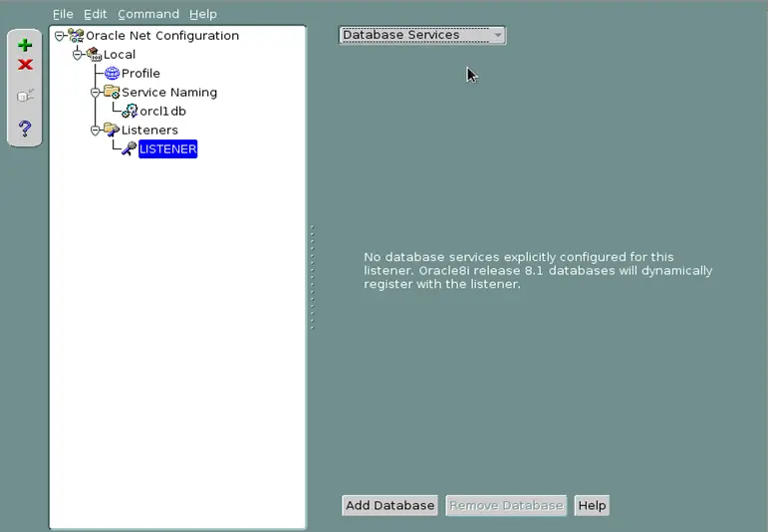Collapse the Oracle Net Configuration root node
This screenshot has height=532, width=768.
point(60,36)
